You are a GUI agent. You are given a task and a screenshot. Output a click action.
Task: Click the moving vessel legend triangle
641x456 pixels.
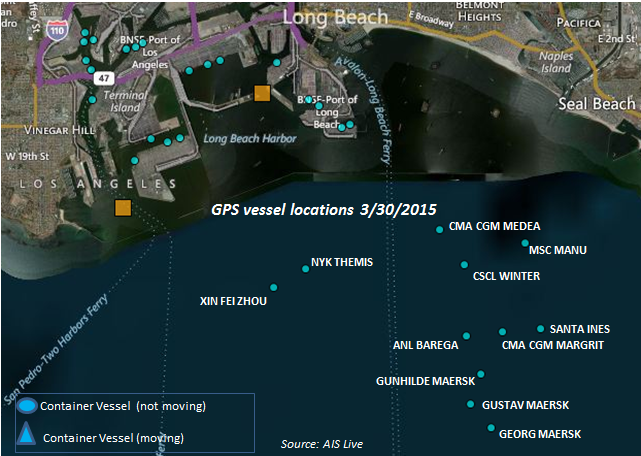pos(26,434)
